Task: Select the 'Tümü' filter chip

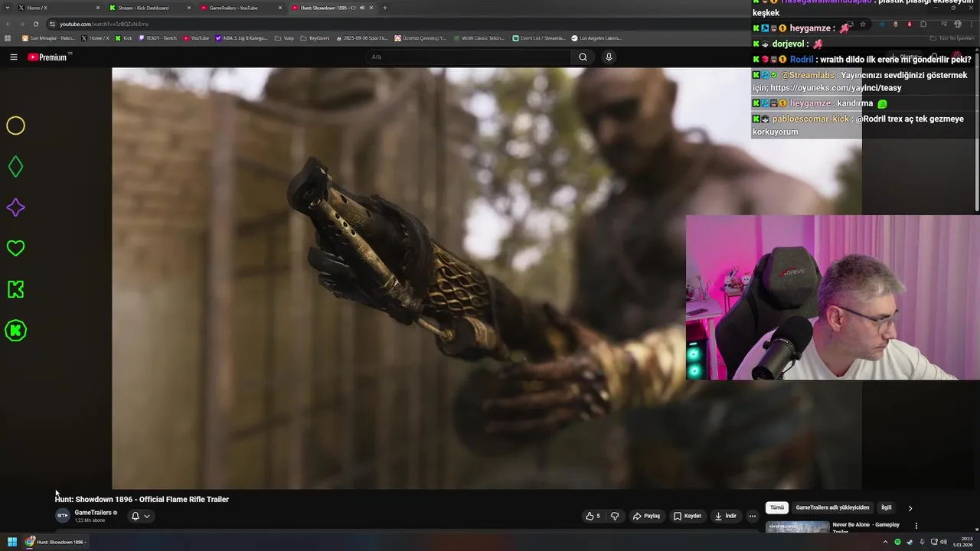Action: pyautogui.click(x=777, y=507)
